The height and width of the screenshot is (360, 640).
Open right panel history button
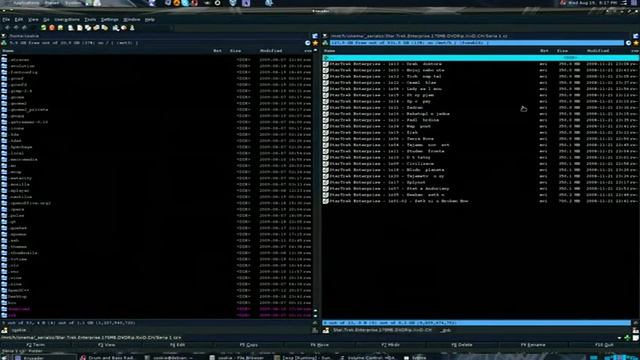[x=629, y=43]
